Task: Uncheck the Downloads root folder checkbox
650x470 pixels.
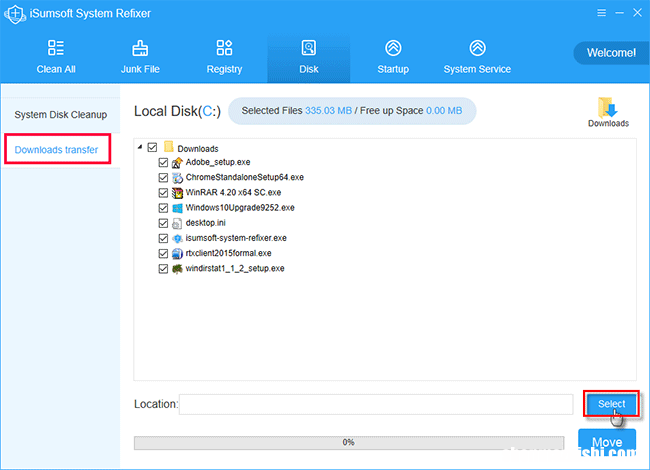Action: pyautogui.click(x=153, y=148)
